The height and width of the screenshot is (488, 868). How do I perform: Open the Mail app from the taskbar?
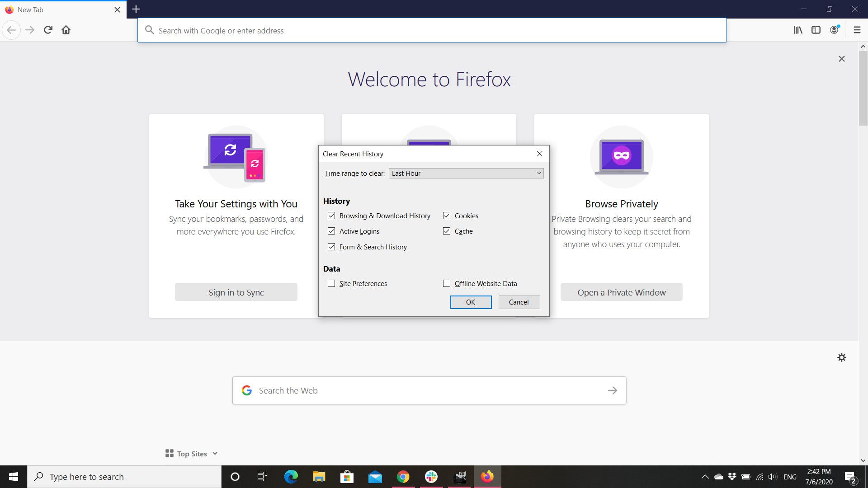coord(375,477)
